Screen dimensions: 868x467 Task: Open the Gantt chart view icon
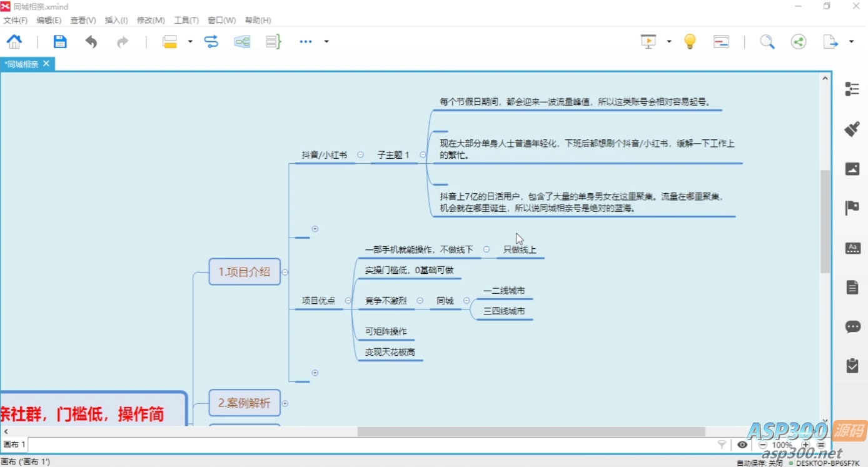click(722, 42)
